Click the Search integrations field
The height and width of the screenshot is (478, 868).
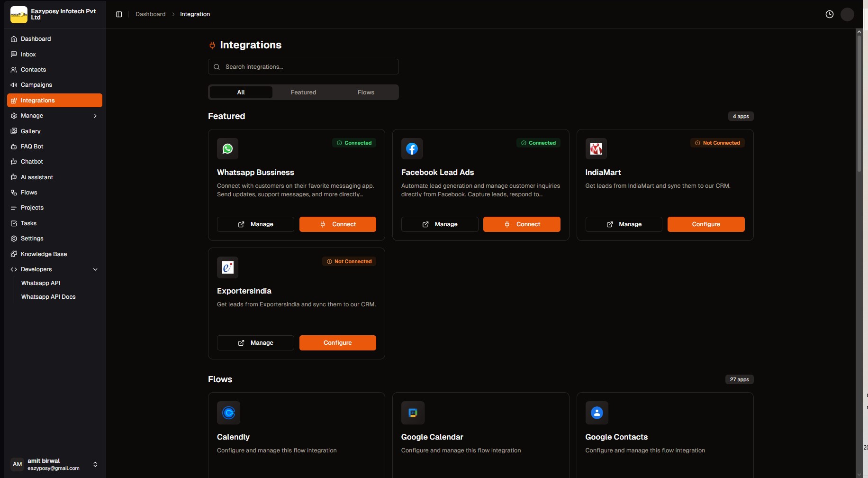pos(303,66)
